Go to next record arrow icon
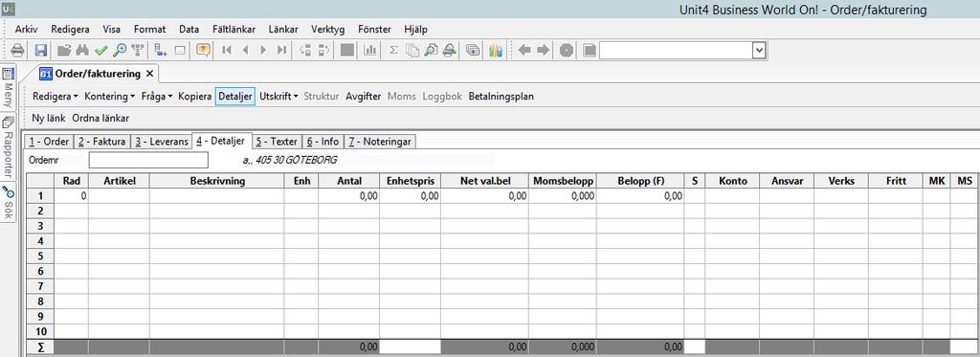The image size is (980, 357). 263,51
